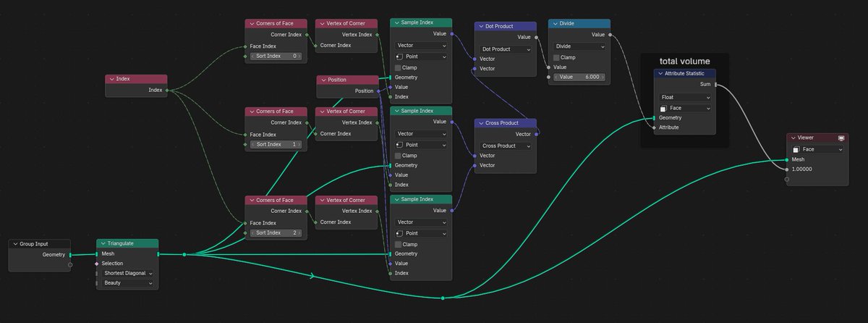The width and height of the screenshot is (868, 323).
Task: Collapse Corners of Face node with Sort Index 0
Action: [x=251, y=23]
